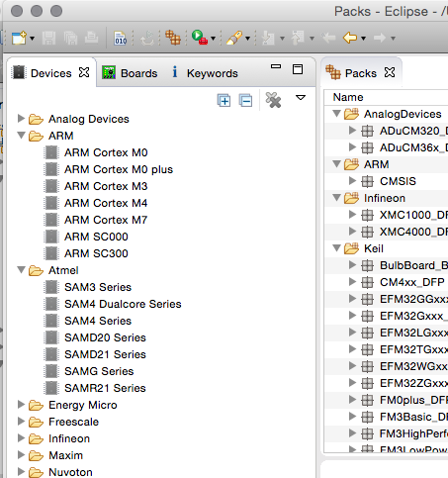The height and width of the screenshot is (478, 448).
Task: Select ARM SC300 device
Action: [x=96, y=253]
